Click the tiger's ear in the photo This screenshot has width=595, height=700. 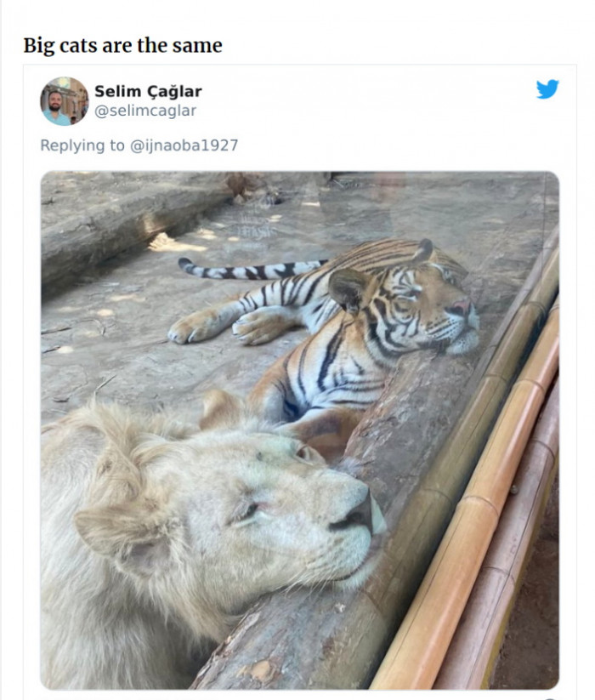(x=348, y=288)
